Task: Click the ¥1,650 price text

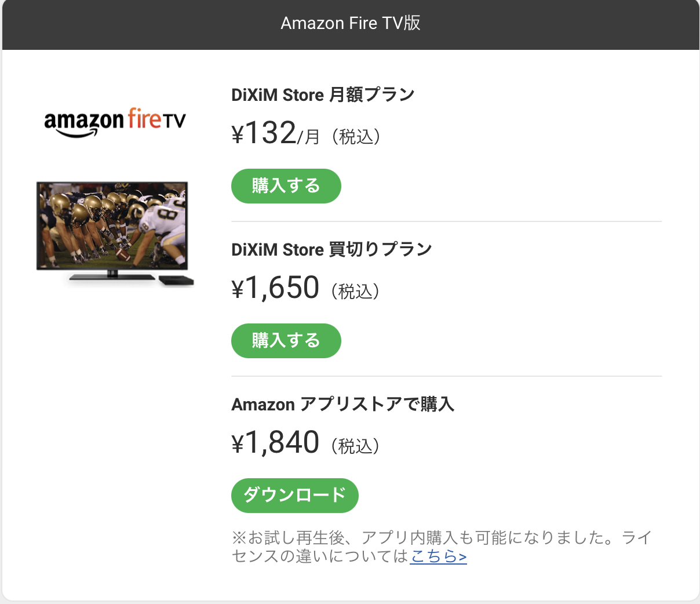Action: [x=276, y=288]
